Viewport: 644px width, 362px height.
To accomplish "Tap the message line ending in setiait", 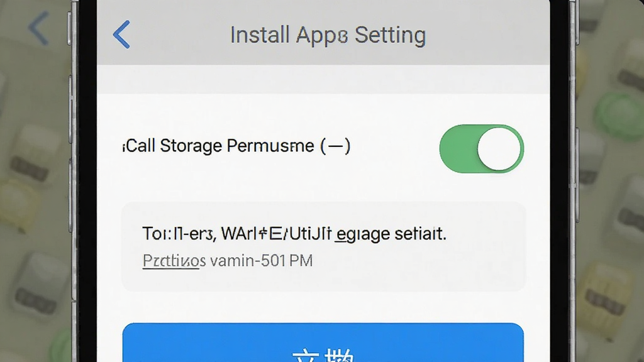I will click(x=294, y=234).
